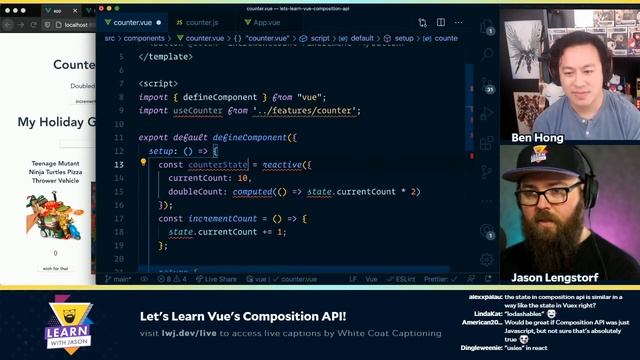The width and height of the screenshot is (640, 360).
Task: Open Source Control view with 31 changes
Action: pyautogui.click(x=487, y=85)
